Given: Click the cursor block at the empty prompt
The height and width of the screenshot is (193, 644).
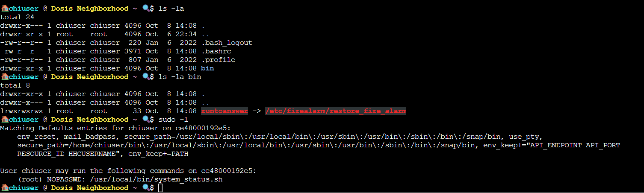Looking at the screenshot, I should coord(160,188).
